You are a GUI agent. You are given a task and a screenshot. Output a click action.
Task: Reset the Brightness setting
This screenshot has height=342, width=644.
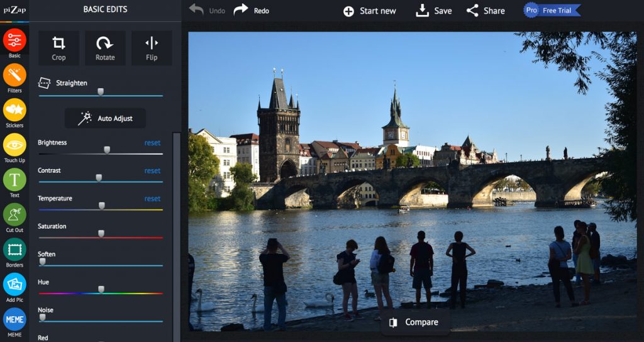[152, 143]
